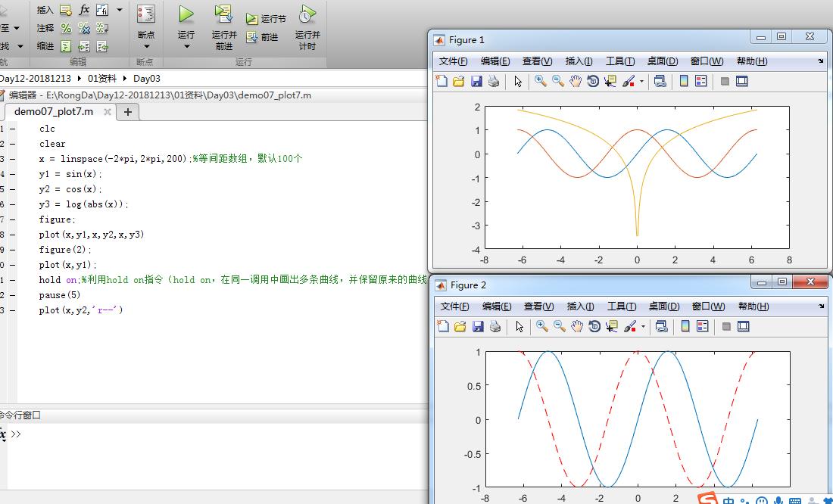The width and height of the screenshot is (833, 504).
Task: Click the Print icon in Figure 2 toolbar
Action: [x=495, y=326]
